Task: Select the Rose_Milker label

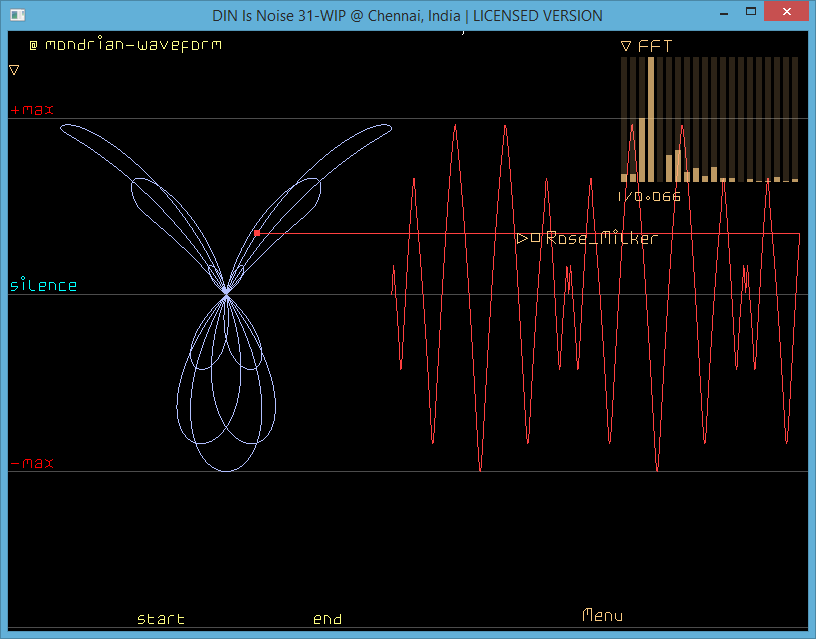Action: click(x=601, y=238)
